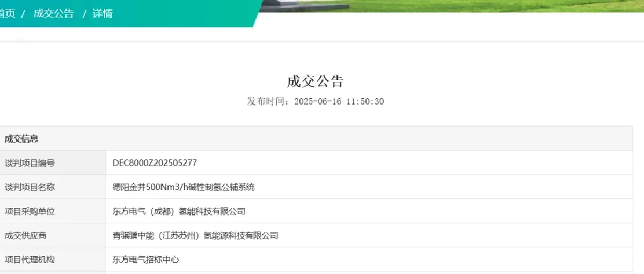Click the 谈判项目名称 label cell
This screenshot has height=274, width=644.
pos(53,187)
